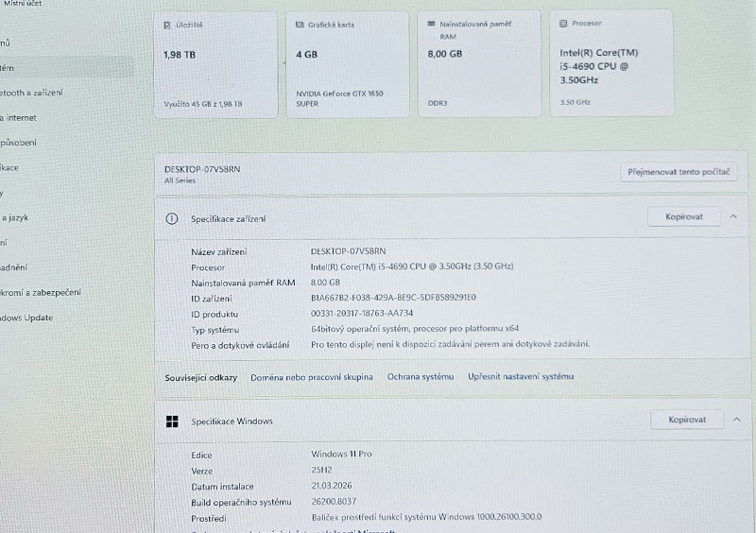Select the Čas a jazyk sidebar item
This screenshot has width=756, height=533.
coord(14,217)
